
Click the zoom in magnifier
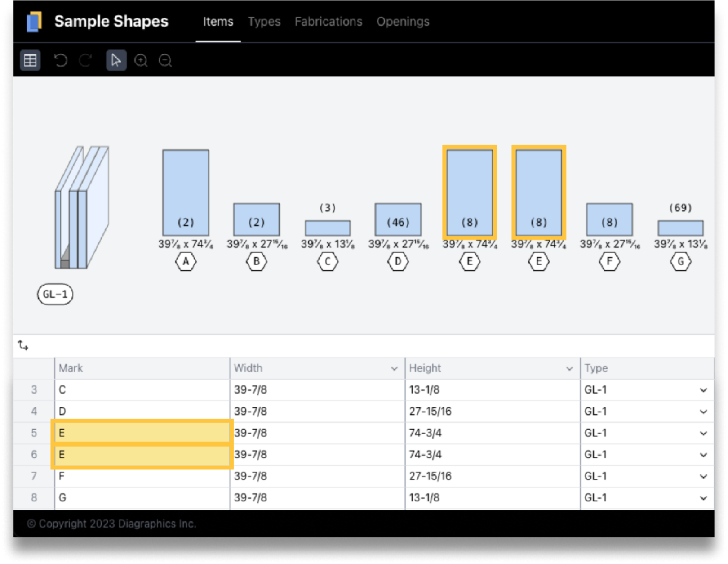[x=141, y=60]
